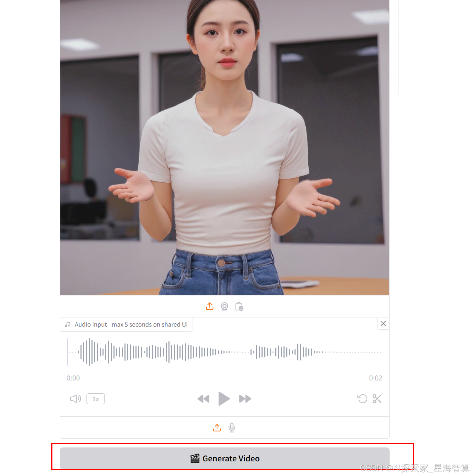This screenshot has width=471, height=476.
Task: Upload an audio file
Action: click(x=217, y=427)
